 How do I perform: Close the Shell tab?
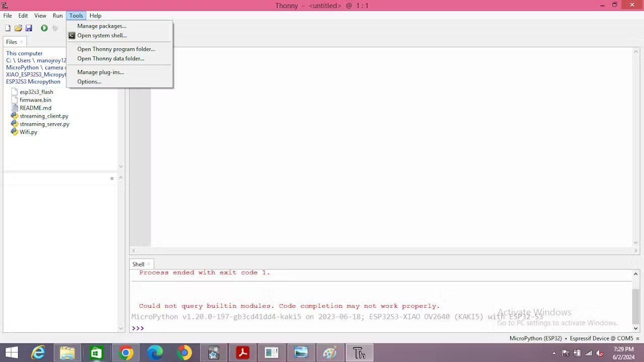tap(148, 264)
